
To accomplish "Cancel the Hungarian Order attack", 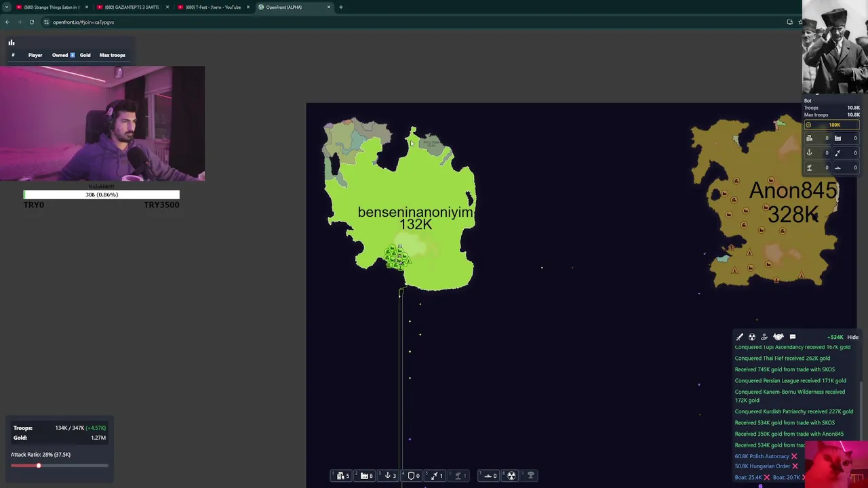I will 795,466.
